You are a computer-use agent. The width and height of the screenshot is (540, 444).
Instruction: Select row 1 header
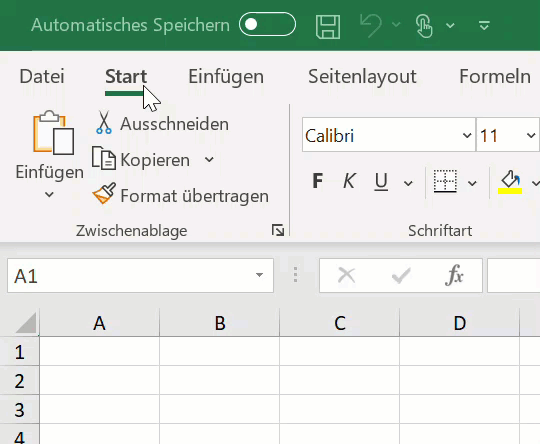click(20, 352)
